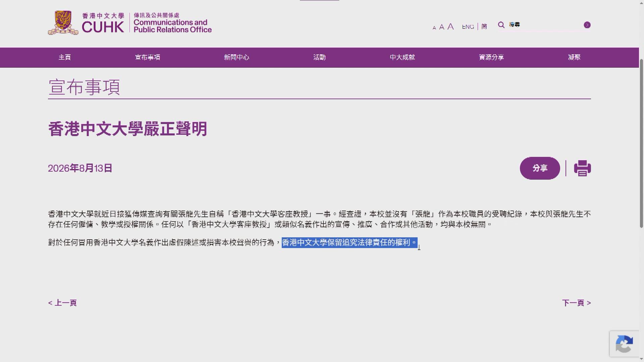This screenshot has width=644, height=362.
Task: Submit search with round arrow button
Action: 587,25
